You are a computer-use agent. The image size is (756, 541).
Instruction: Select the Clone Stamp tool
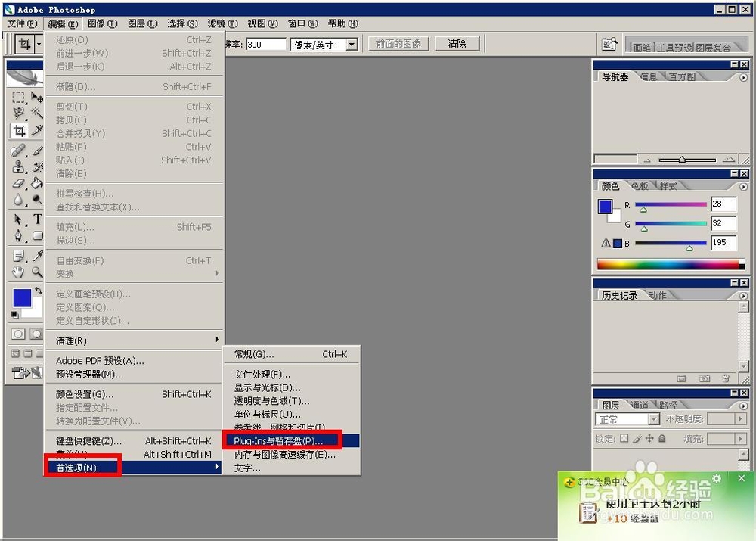pyautogui.click(x=18, y=167)
